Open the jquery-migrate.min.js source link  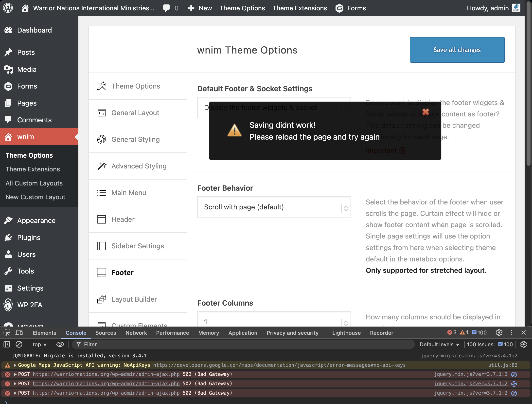(x=469, y=356)
